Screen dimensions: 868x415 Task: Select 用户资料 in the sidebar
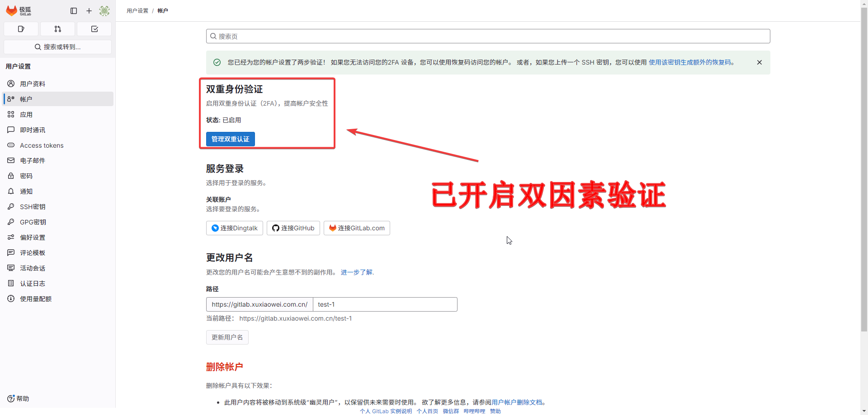(33, 84)
